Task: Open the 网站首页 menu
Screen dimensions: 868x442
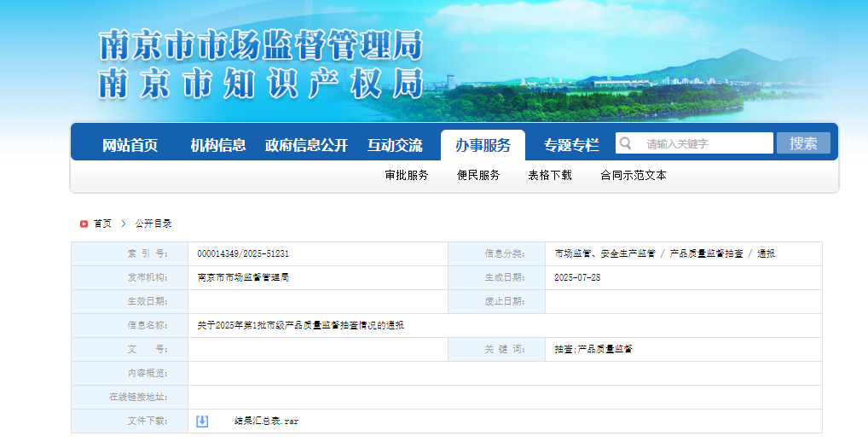Action: pyautogui.click(x=130, y=145)
